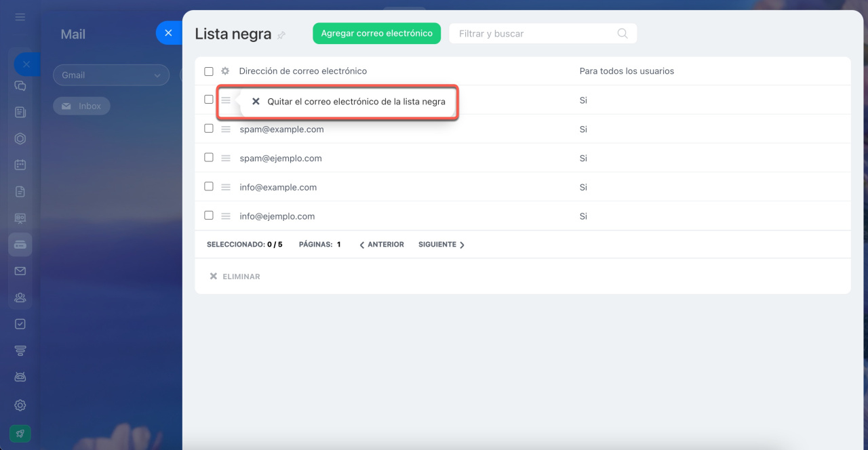Open the robot icon in sidebar
The height and width of the screenshot is (450, 868).
pyautogui.click(x=20, y=377)
